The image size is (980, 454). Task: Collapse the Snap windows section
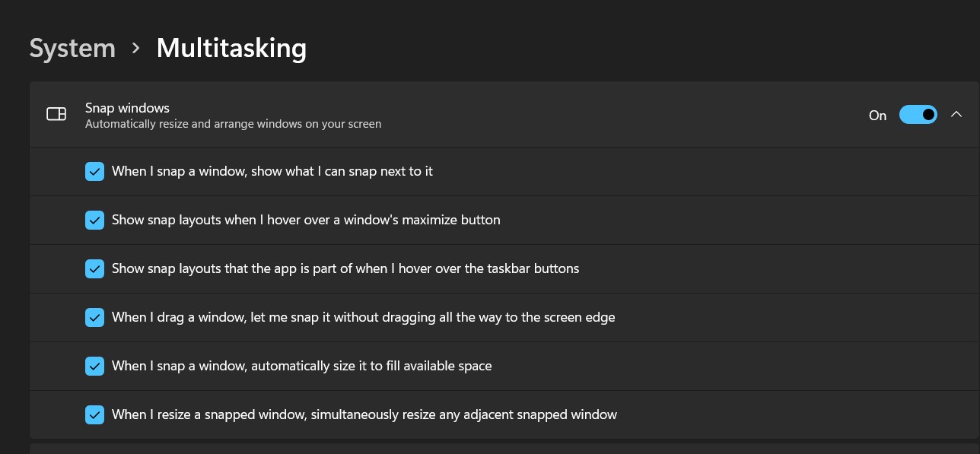(x=956, y=114)
